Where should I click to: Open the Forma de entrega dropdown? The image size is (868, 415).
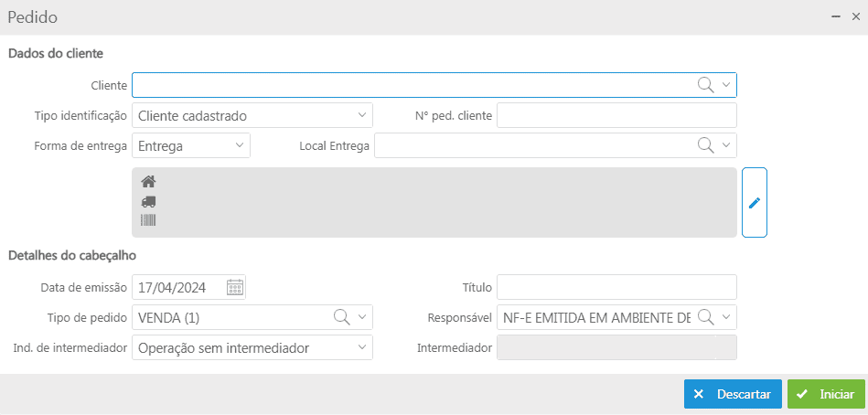(239, 145)
